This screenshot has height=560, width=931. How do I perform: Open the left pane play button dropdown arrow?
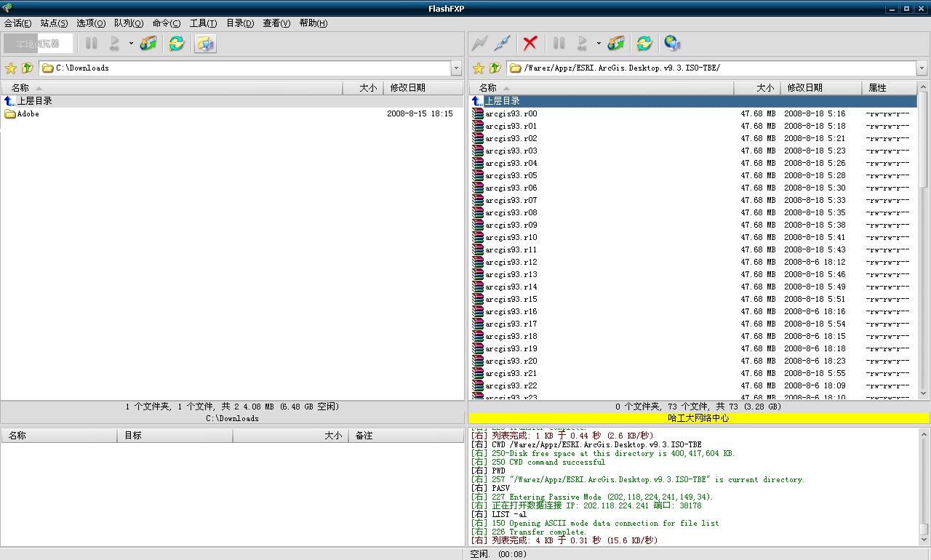[x=131, y=44]
